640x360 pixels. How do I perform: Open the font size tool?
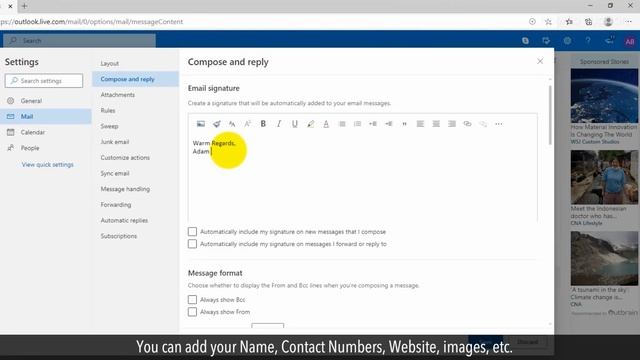click(232, 124)
